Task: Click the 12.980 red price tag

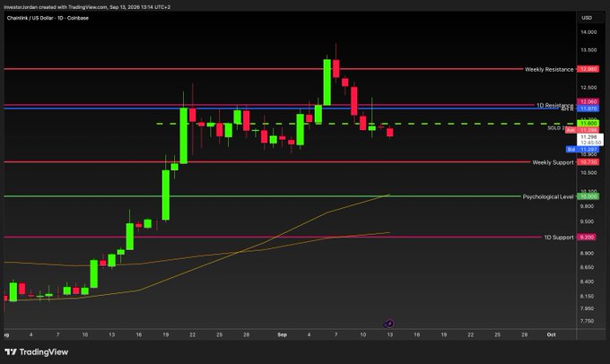Action: pyautogui.click(x=588, y=69)
